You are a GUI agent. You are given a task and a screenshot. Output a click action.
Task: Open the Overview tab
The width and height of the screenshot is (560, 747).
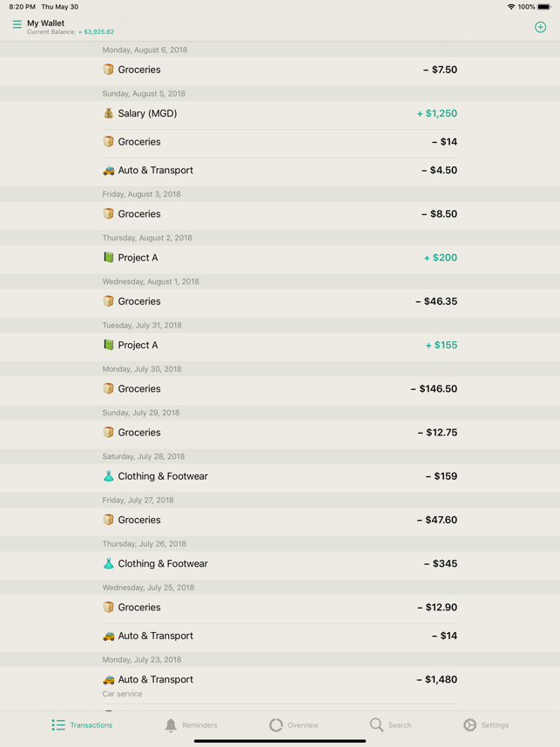tap(293, 725)
